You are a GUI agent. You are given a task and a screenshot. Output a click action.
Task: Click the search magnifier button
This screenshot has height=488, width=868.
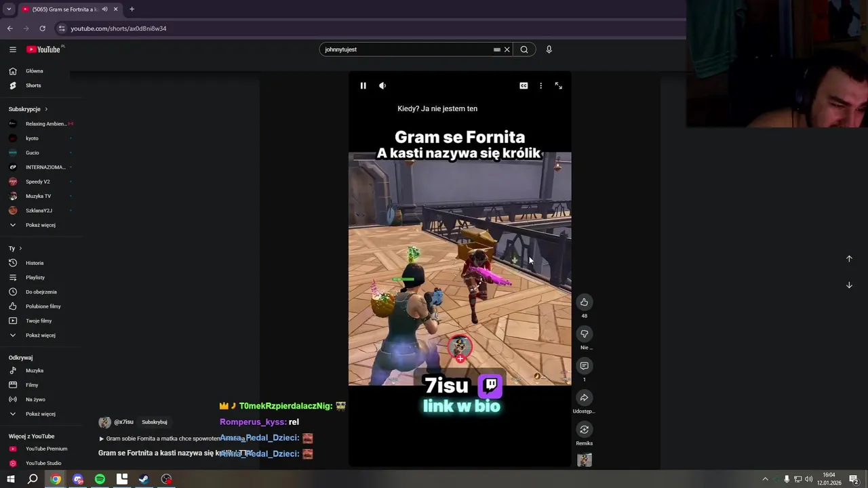click(524, 49)
